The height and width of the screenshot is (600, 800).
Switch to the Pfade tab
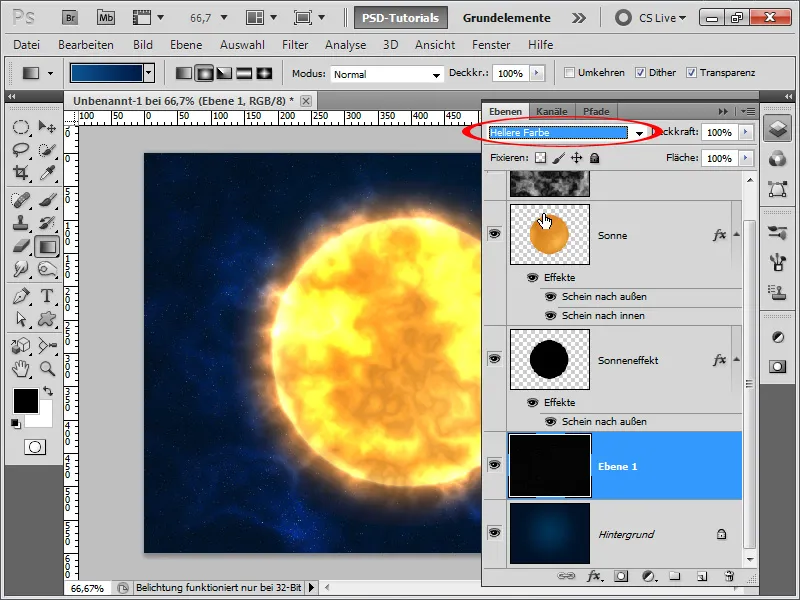pos(596,111)
